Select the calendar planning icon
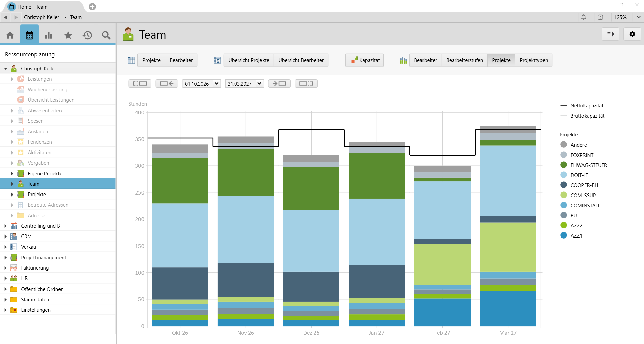Image resolution: width=644 pixels, height=344 pixels. 29,35
